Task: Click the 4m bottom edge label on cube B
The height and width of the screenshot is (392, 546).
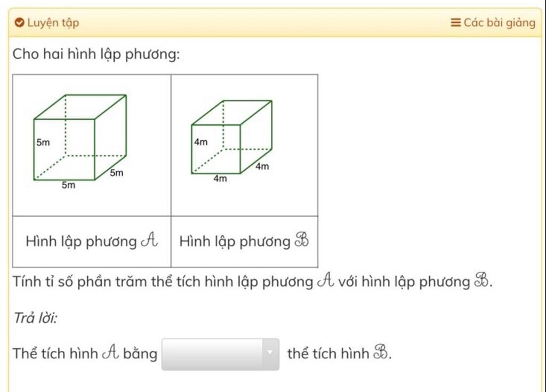Action: point(220,179)
